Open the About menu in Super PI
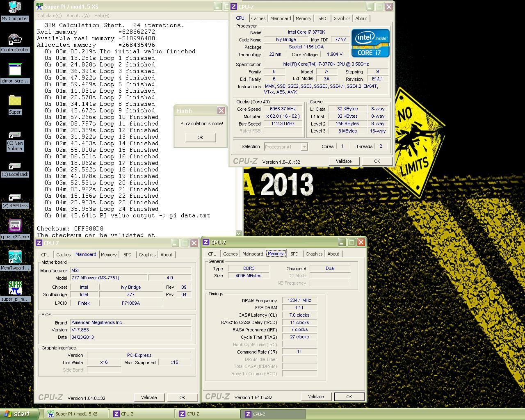The height and width of the screenshot is (420, 525). (78, 16)
